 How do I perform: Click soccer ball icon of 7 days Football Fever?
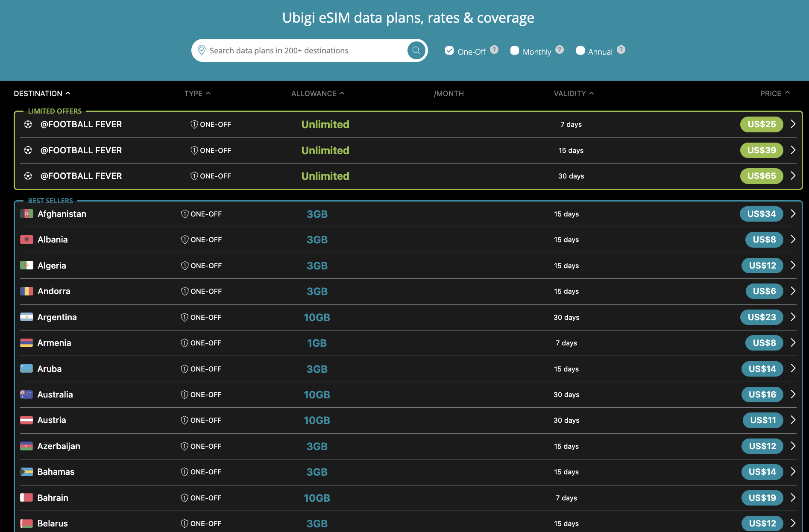[28, 124]
